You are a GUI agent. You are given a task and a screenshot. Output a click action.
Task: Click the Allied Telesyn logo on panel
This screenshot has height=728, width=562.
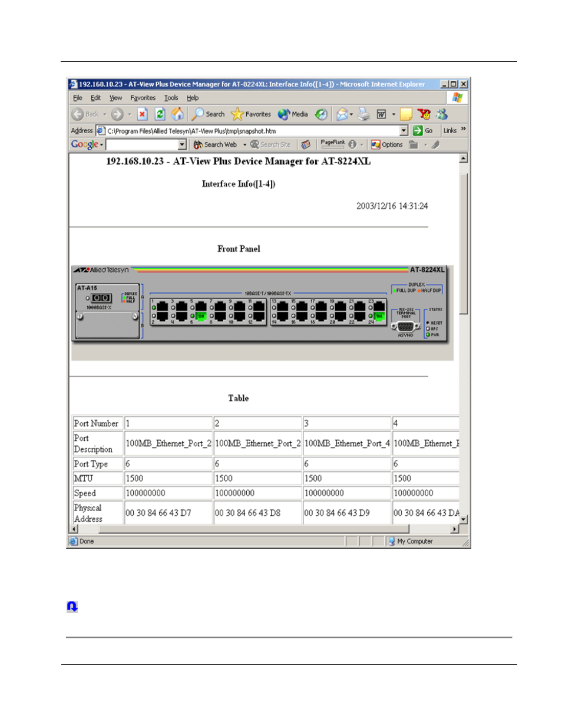point(101,270)
